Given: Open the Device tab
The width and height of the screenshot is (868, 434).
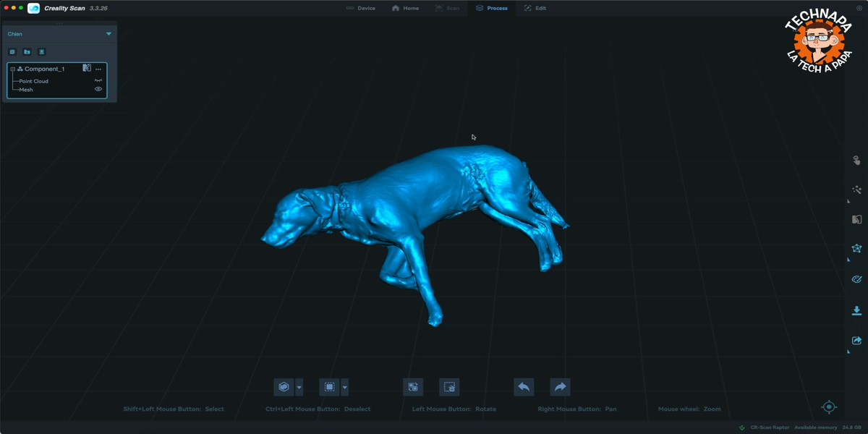Looking at the screenshot, I should tap(360, 8).
